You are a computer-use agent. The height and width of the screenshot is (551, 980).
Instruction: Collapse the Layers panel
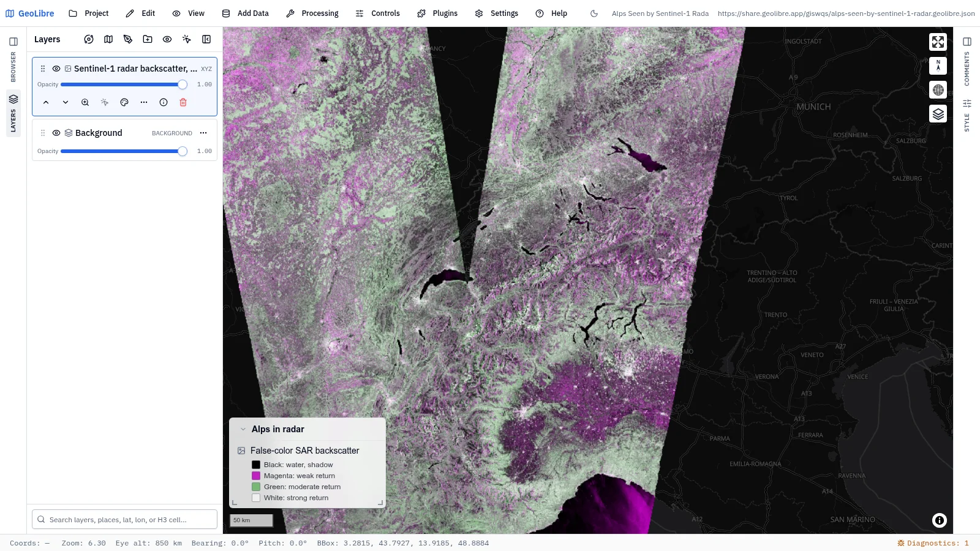point(206,39)
